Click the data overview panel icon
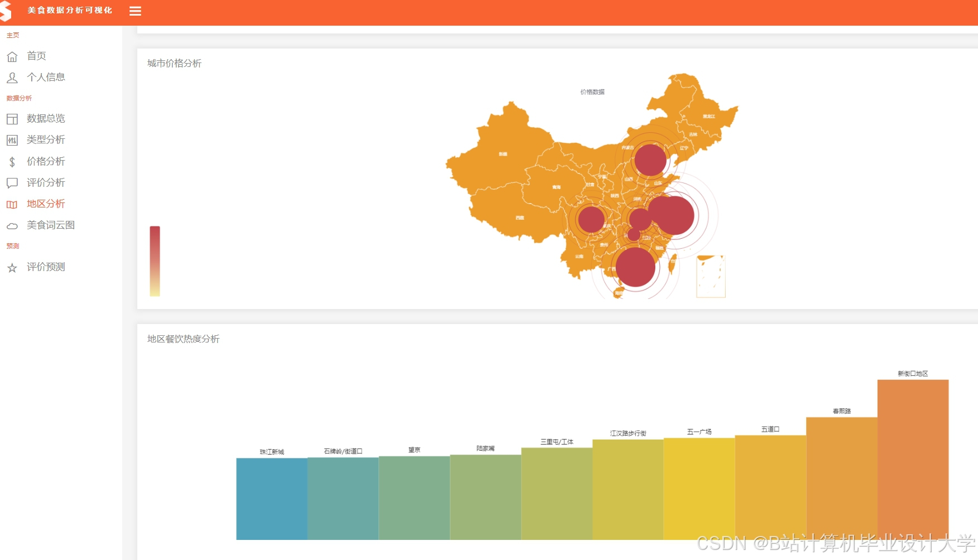 pos(12,118)
